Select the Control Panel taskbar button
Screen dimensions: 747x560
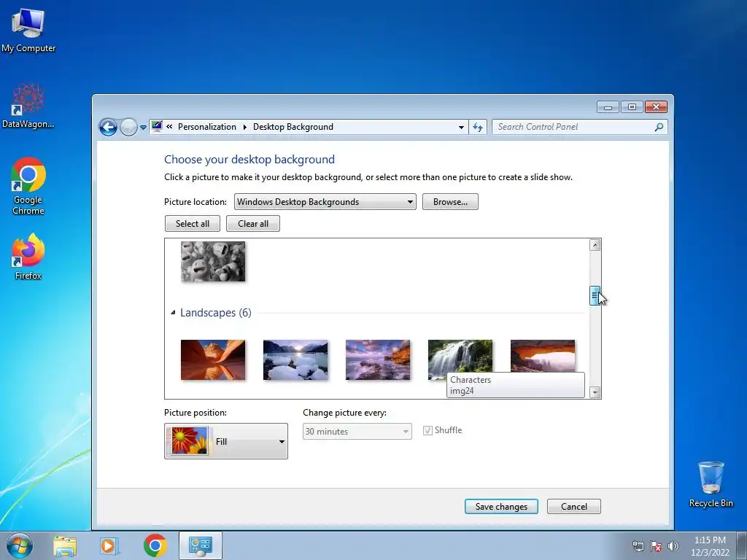201,545
